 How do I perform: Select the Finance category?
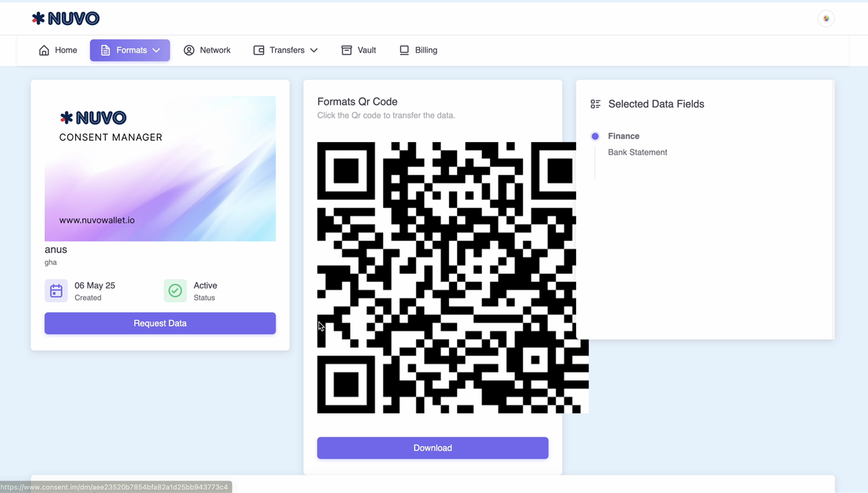point(623,136)
